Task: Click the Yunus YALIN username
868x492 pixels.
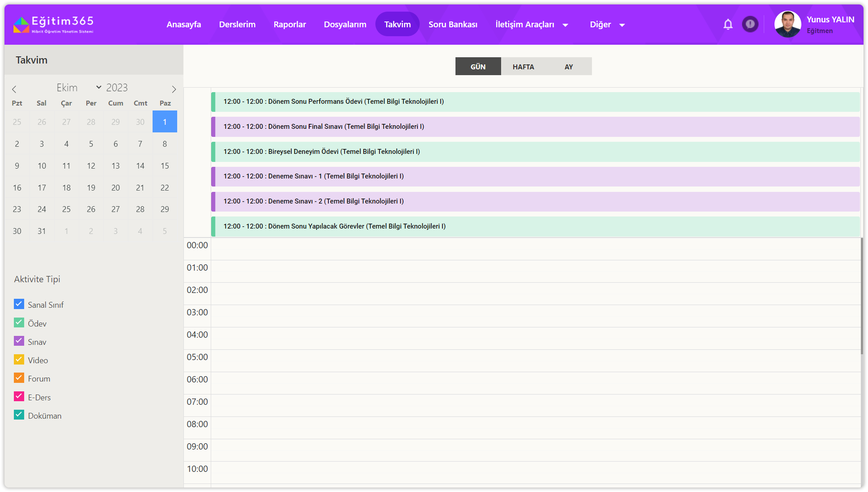Action: point(830,20)
